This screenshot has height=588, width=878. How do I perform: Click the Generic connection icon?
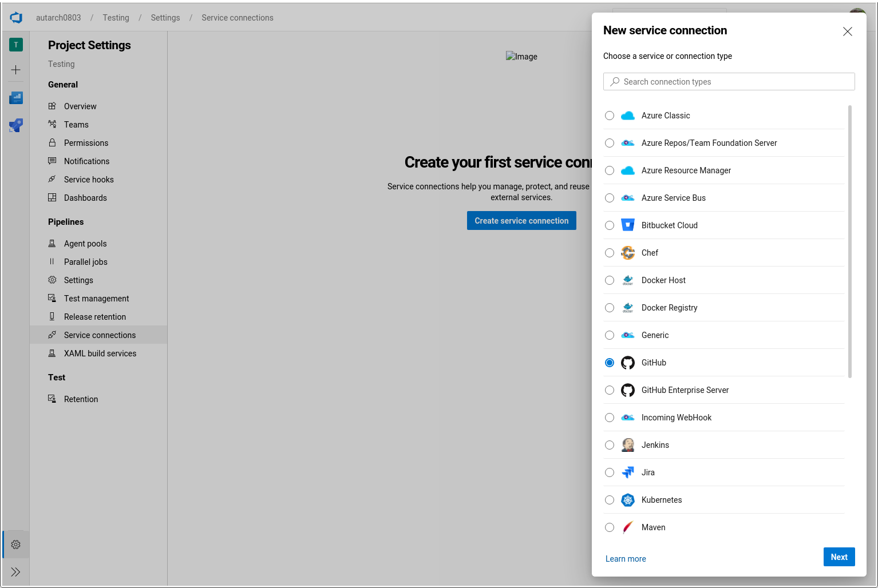[628, 335]
